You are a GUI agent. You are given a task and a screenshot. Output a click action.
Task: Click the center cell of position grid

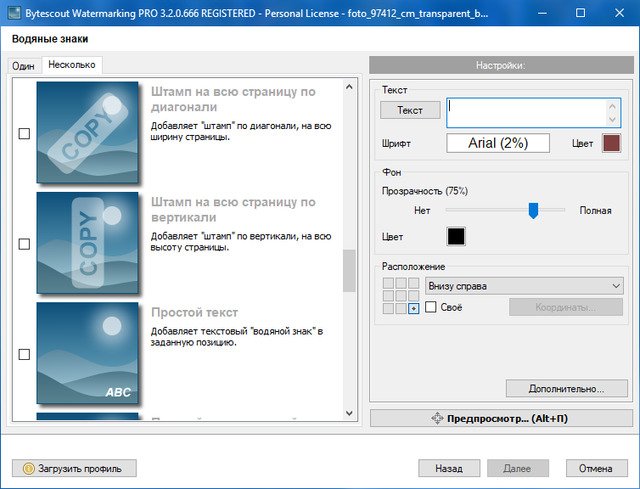coord(401,296)
